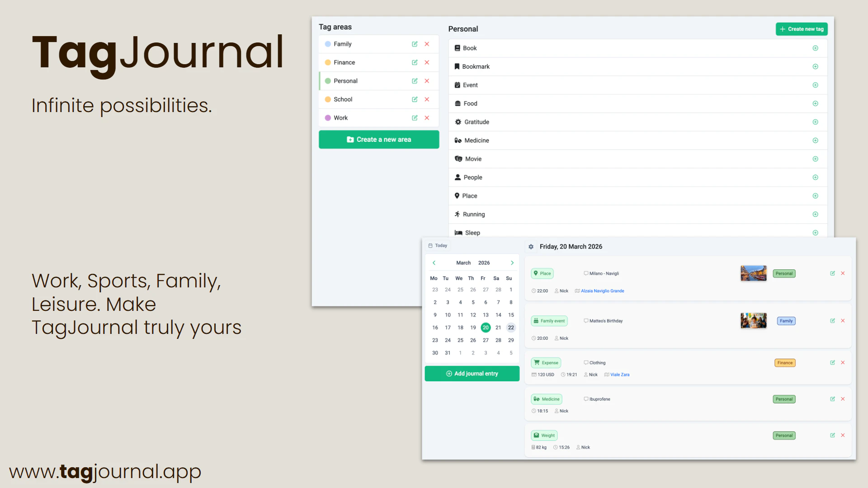Delete the School tag area

(x=427, y=99)
